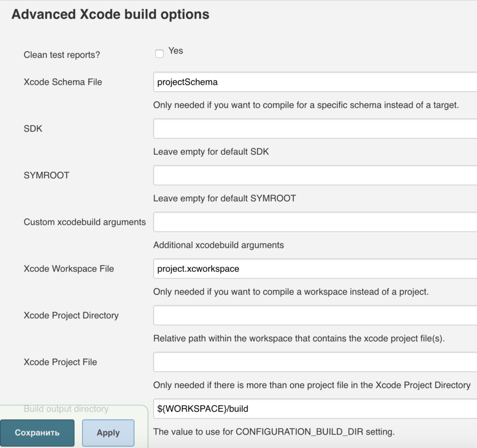The width and height of the screenshot is (477, 448).
Task: Enable the Clean test reports checkbox
Action: pos(159,54)
